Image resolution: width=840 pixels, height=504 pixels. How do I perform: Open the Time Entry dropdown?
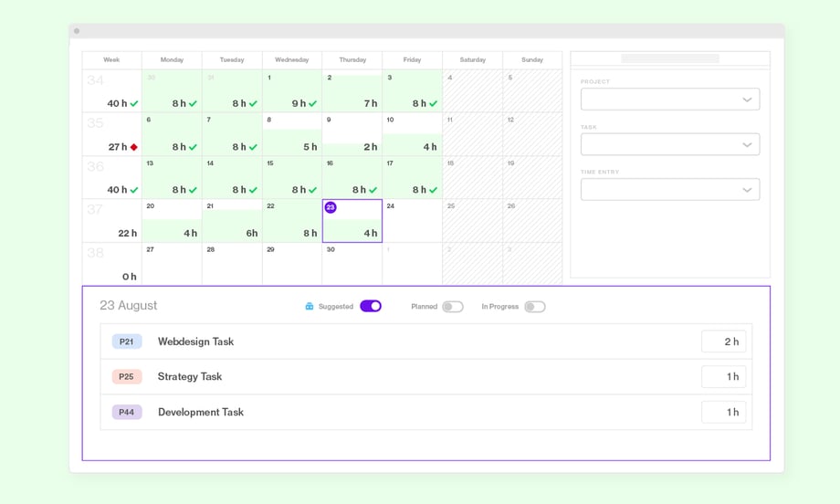[x=670, y=190]
